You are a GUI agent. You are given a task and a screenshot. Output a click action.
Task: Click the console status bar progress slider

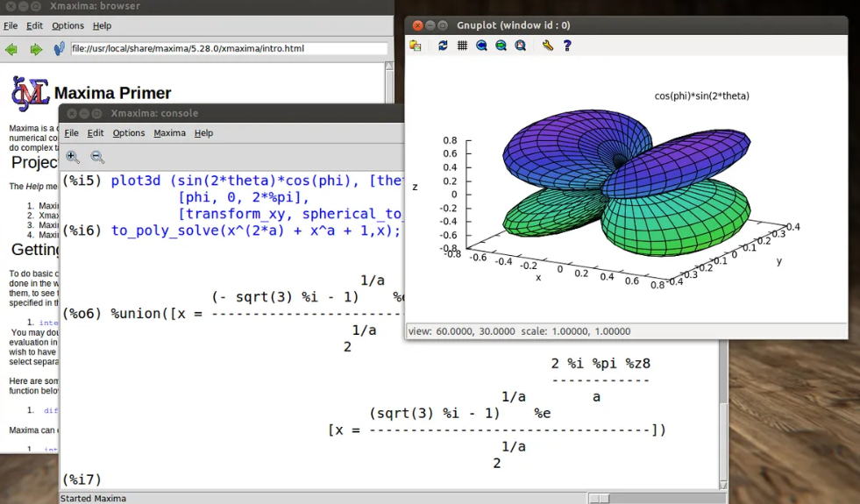tap(600, 499)
